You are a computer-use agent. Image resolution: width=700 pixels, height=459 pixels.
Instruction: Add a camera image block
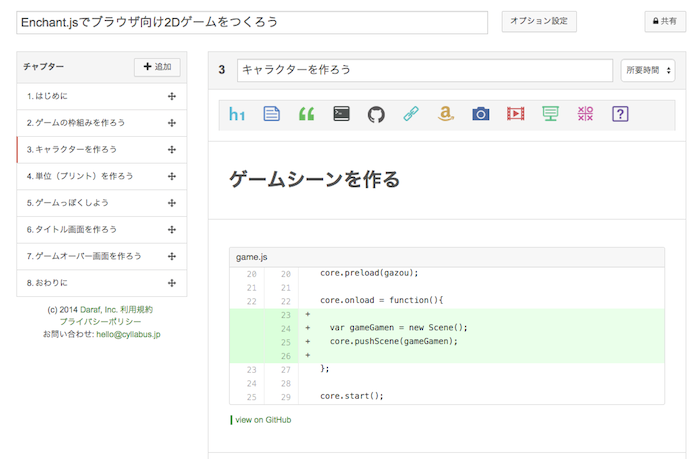[x=481, y=114]
